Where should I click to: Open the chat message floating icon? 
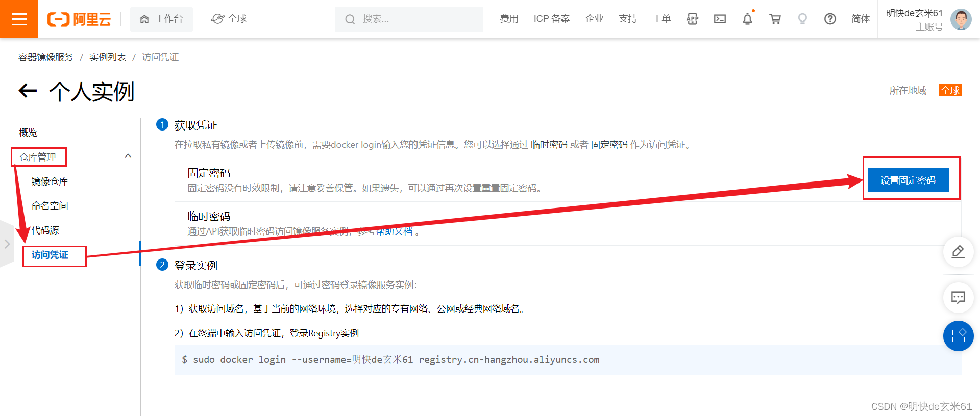[x=958, y=297]
